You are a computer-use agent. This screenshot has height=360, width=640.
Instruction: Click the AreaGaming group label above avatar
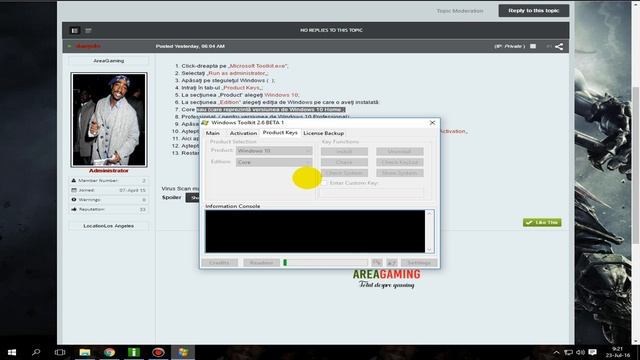pyautogui.click(x=109, y=61)
